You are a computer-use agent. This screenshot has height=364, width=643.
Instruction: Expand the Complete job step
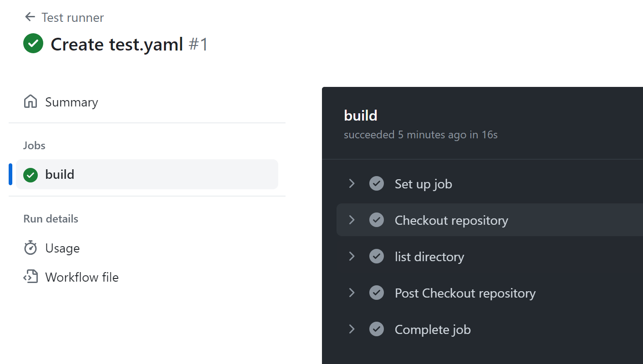(352, 329)
